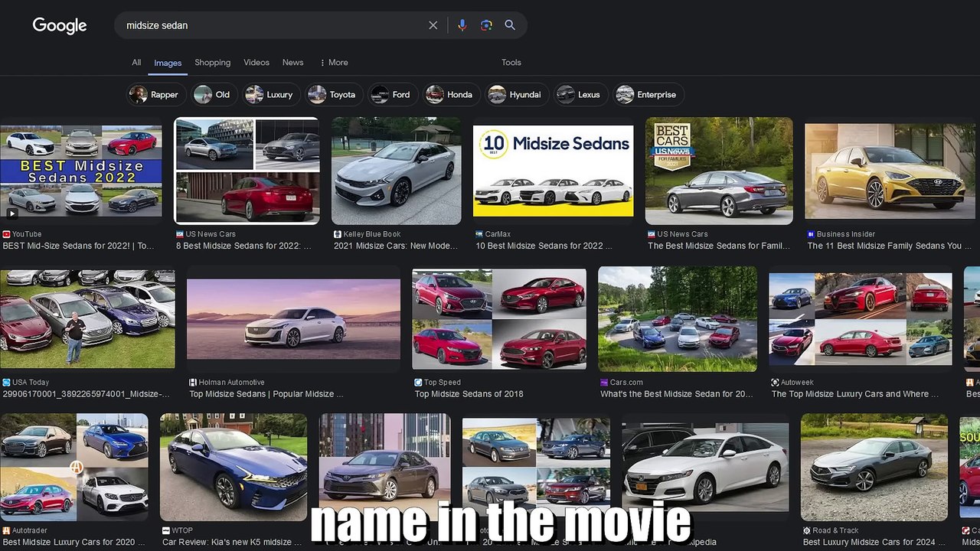Click 'Top Midsize Sedans of 2018' link

(469, 394)
